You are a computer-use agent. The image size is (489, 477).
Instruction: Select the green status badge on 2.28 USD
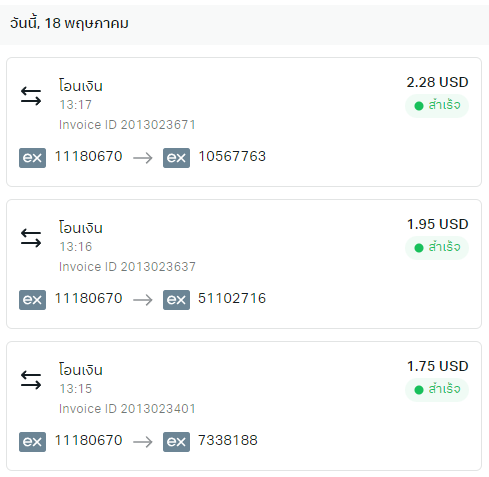tap(437, 106)
